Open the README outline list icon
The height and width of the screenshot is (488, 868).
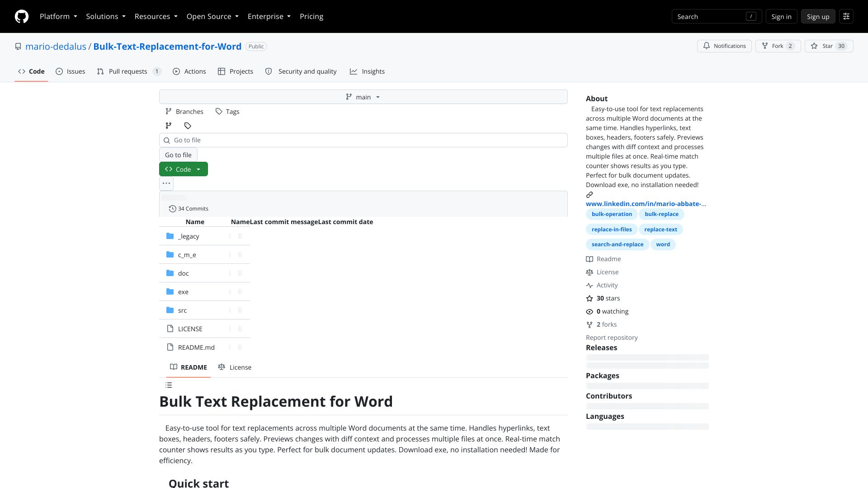[x=169, y=385]
